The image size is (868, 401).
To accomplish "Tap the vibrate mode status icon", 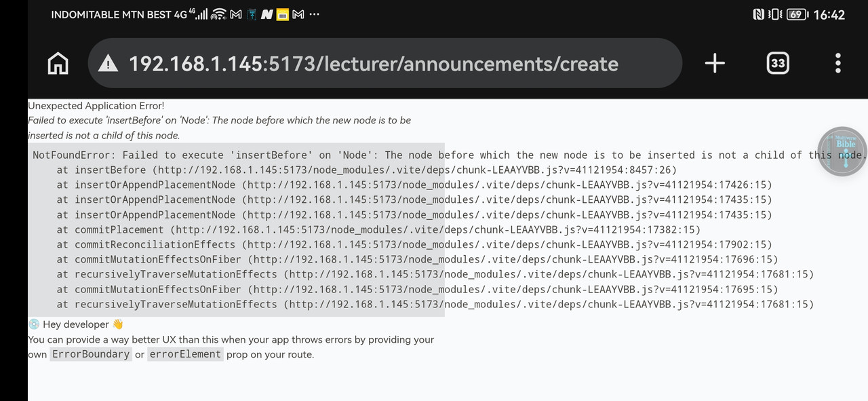I will point(775,14).
